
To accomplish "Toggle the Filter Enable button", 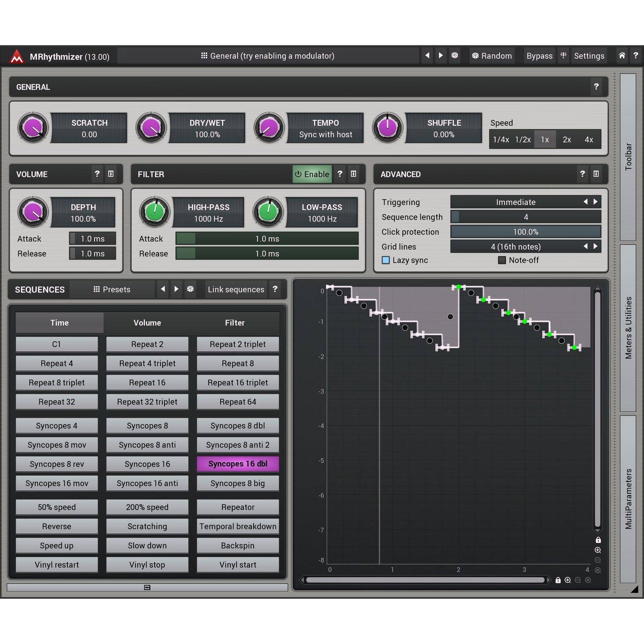I will [312, 174].
